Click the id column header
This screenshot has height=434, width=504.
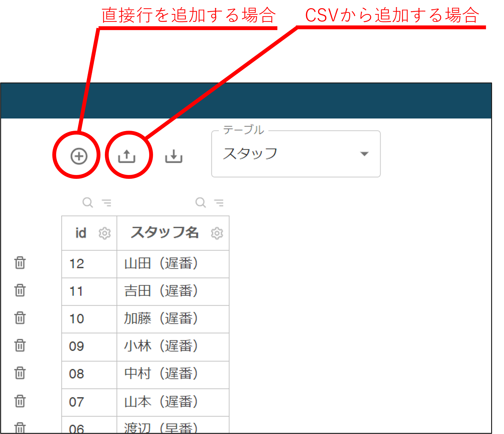click(89, 233)
